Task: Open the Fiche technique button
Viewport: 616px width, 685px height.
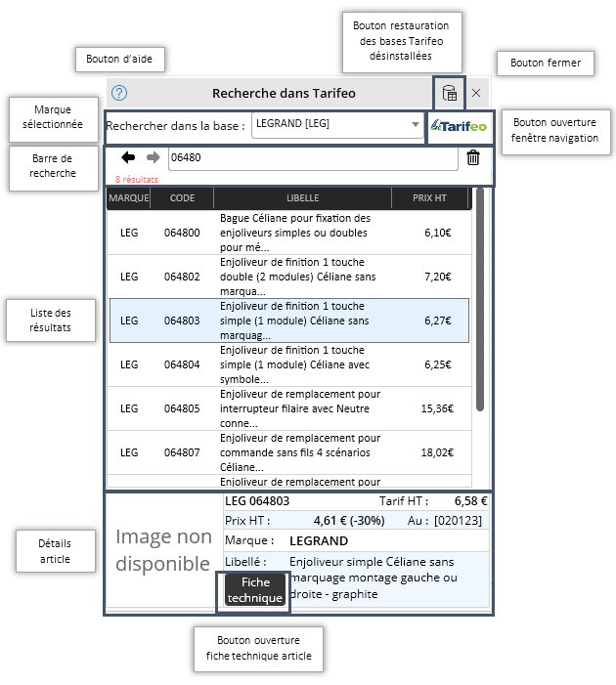Action: [255, 590]
